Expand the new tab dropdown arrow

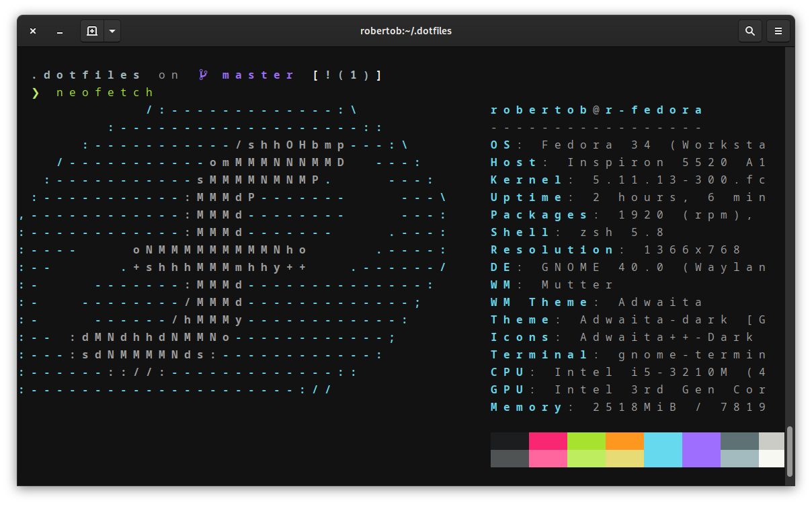point(112,31)
